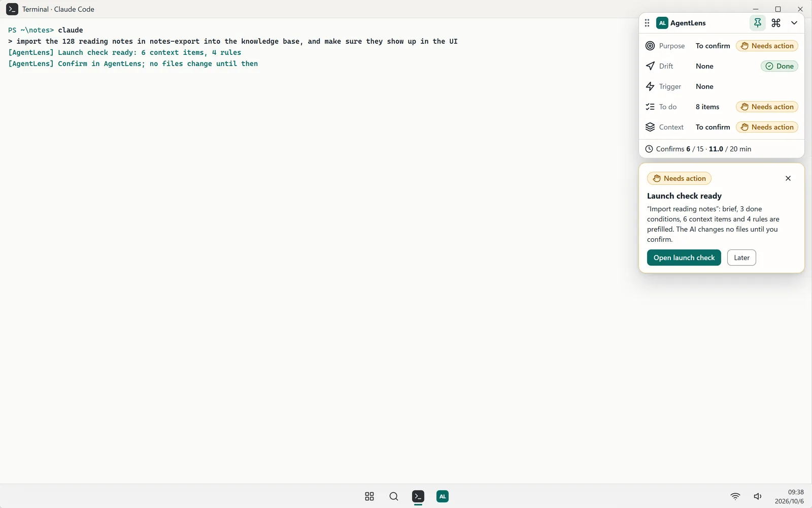Screen dimensions: 812x508
Task: Click None value in the Trigger row
Action: tap(704, 86)
